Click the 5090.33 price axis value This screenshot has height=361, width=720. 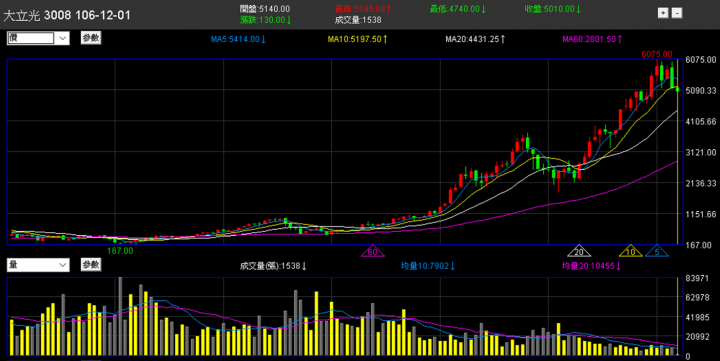[x=701, y=90]
